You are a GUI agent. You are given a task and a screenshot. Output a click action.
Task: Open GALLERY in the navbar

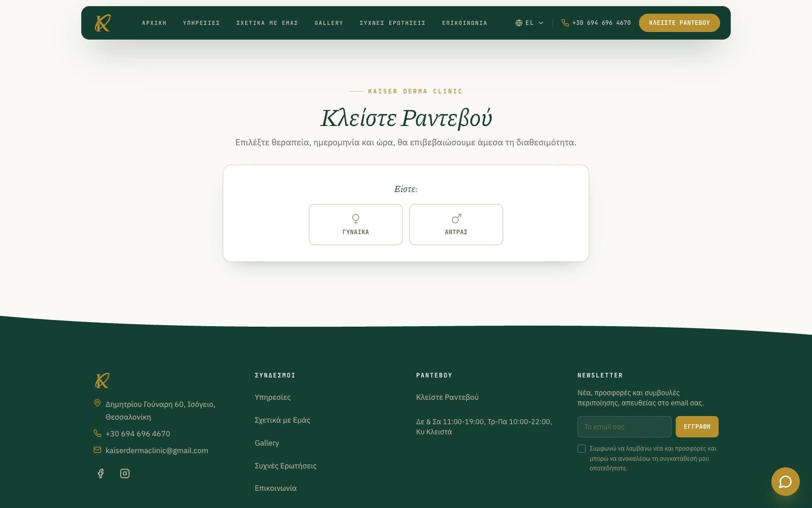pyautogui.click(x=329, y=23)
